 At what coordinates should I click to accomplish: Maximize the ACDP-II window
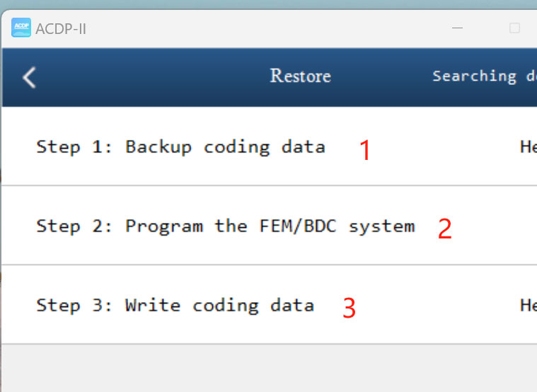pyautogui.click(x=514, y=28)
